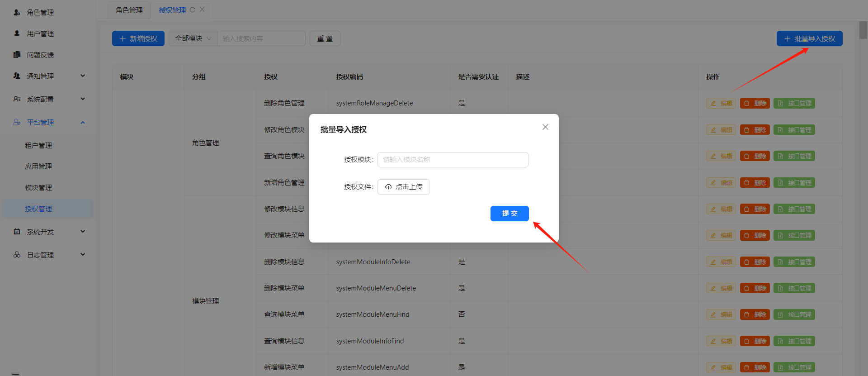
Task: Open 问题反馈 in the sidebar
Action: point(40,55)
